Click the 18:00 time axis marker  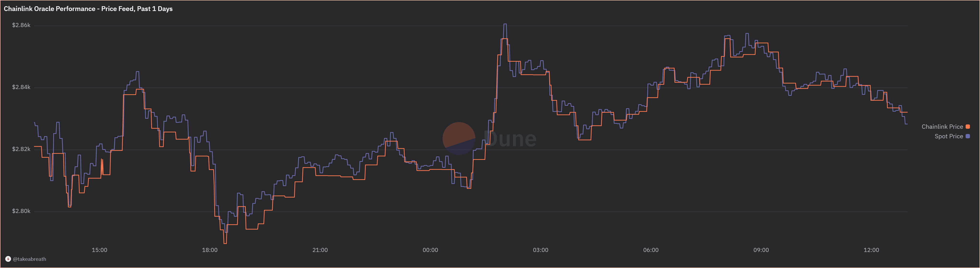tap(210, 250)
